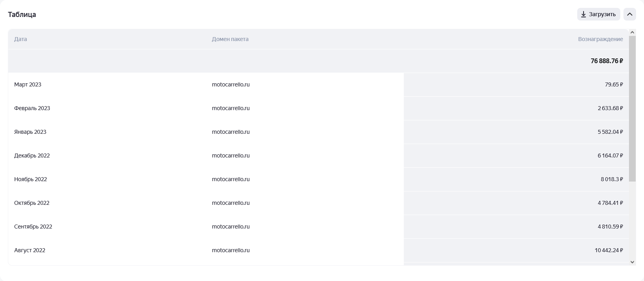Click the Декабрь 2022 date cell
Viewport: 644px width, 281px height.
32,155
